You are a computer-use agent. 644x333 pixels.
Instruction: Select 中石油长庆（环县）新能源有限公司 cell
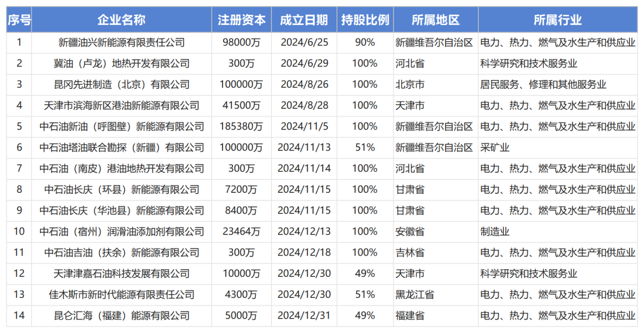[122, 190]
